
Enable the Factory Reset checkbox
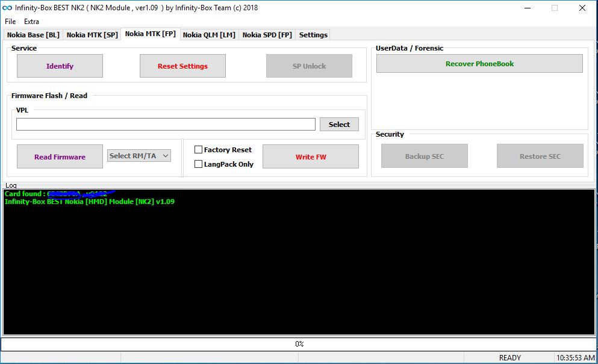pos(198,149)
